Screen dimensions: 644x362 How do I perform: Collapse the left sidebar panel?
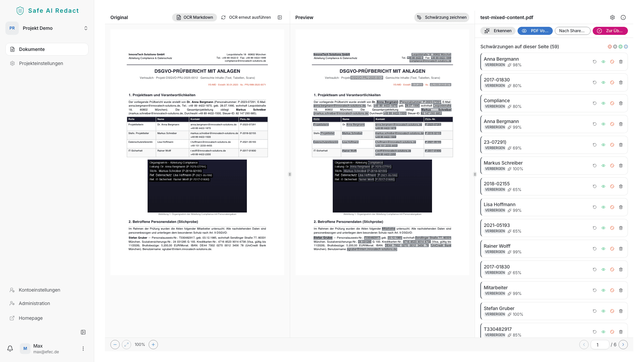[x=83, y=332]
